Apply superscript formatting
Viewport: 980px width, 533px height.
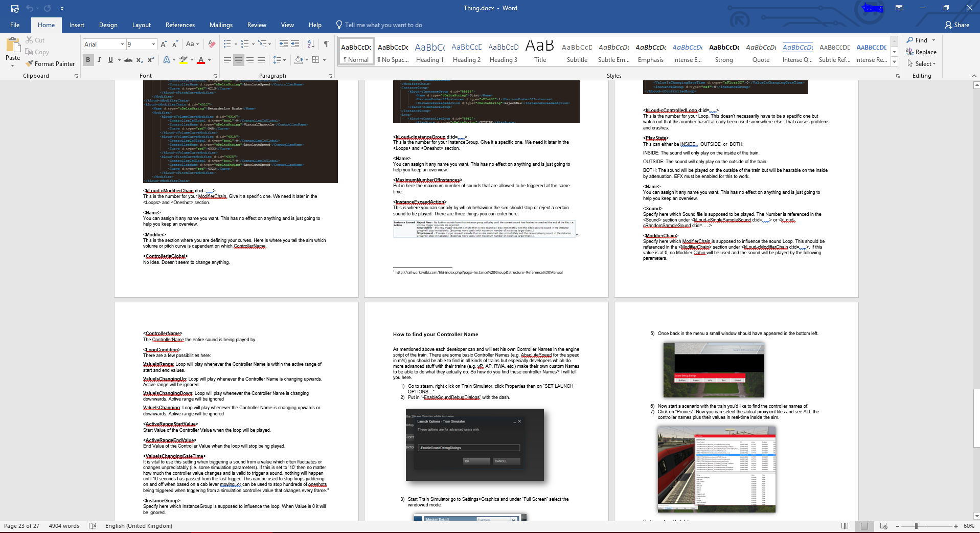(151, 60)
